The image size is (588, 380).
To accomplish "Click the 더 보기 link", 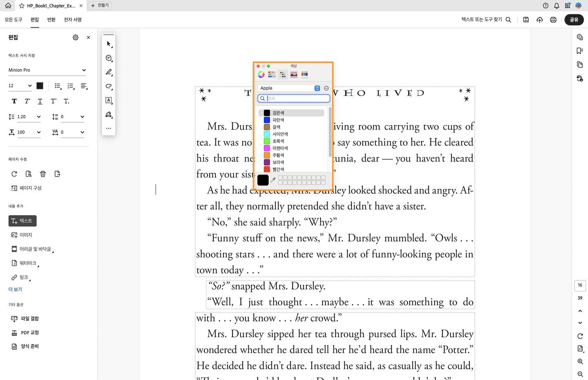I will (x=15, y=289).
